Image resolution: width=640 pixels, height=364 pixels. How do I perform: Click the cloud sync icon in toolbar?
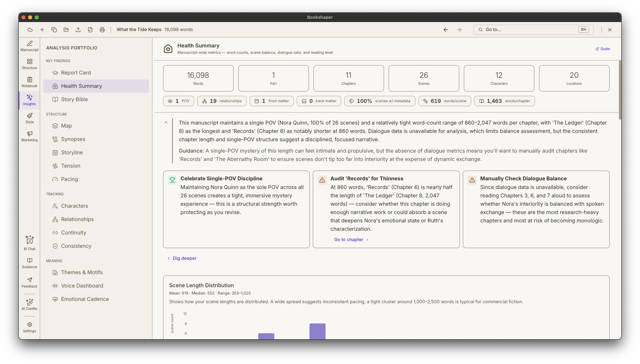click(30, 30)
